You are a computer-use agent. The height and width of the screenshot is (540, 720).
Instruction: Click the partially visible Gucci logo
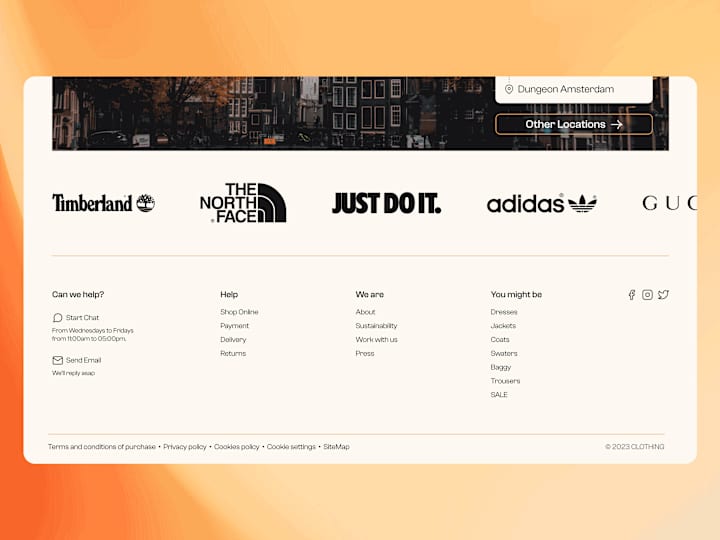pyautogui.click(x=669, y=203)
